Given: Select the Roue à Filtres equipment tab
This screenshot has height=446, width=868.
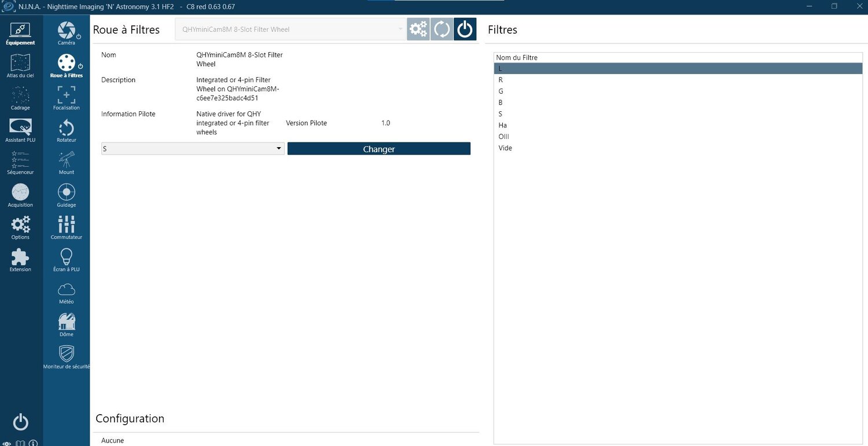Looking at the screenshot, I should pos(67,66).
